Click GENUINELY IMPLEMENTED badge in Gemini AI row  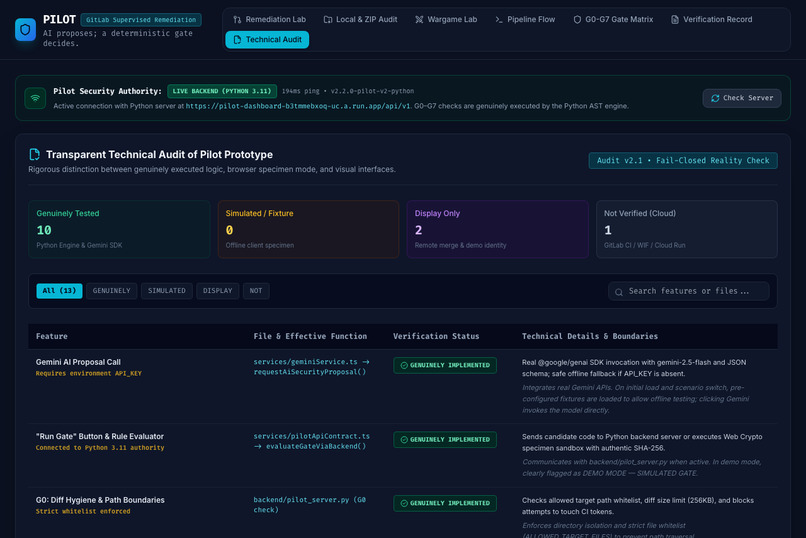pyautogui.click(x=445, y=365)
